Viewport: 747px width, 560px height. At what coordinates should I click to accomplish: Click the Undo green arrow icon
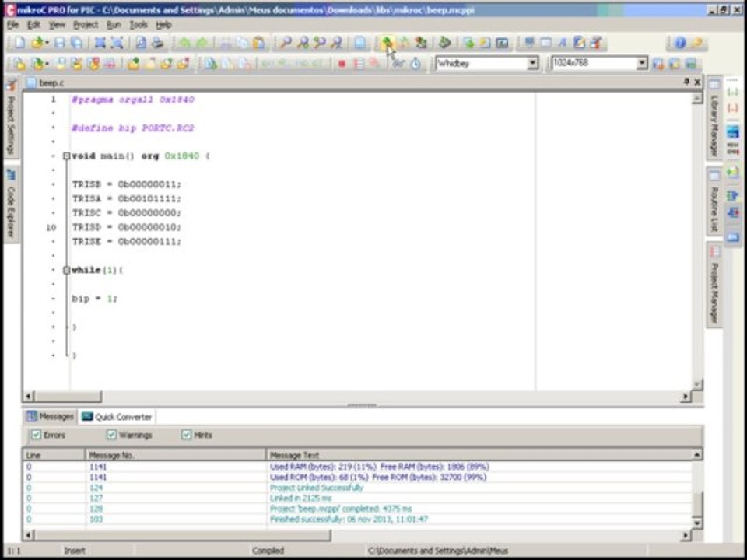(184, 43)
